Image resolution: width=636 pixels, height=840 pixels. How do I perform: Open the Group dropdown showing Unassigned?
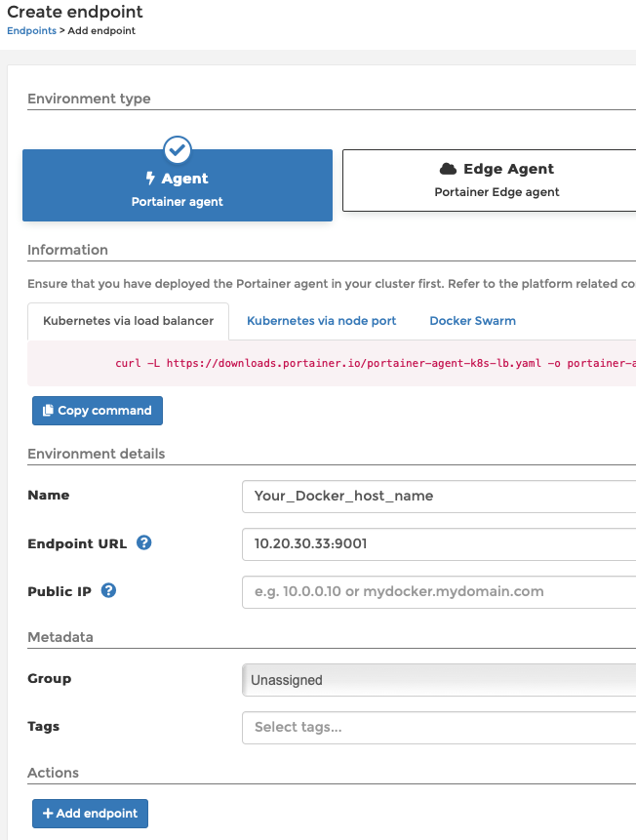pyautogui.click(x=438, y=679)
